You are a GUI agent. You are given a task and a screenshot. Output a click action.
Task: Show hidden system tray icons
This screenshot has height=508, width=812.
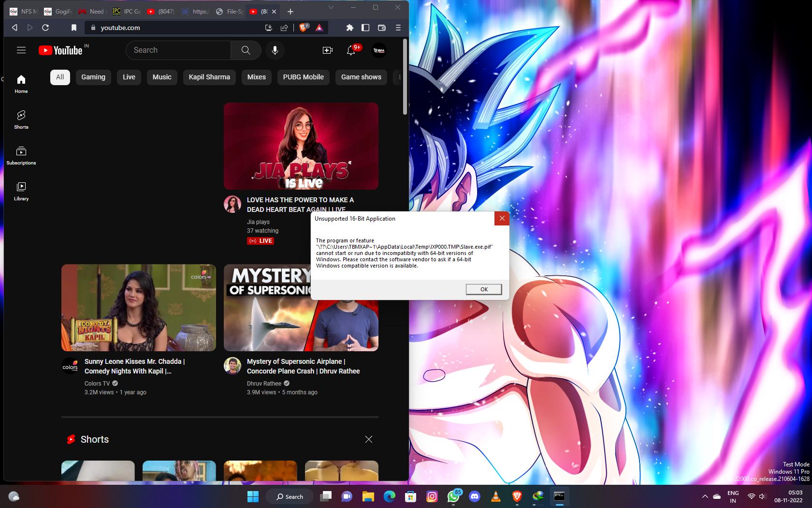click(x=705, y=496)
